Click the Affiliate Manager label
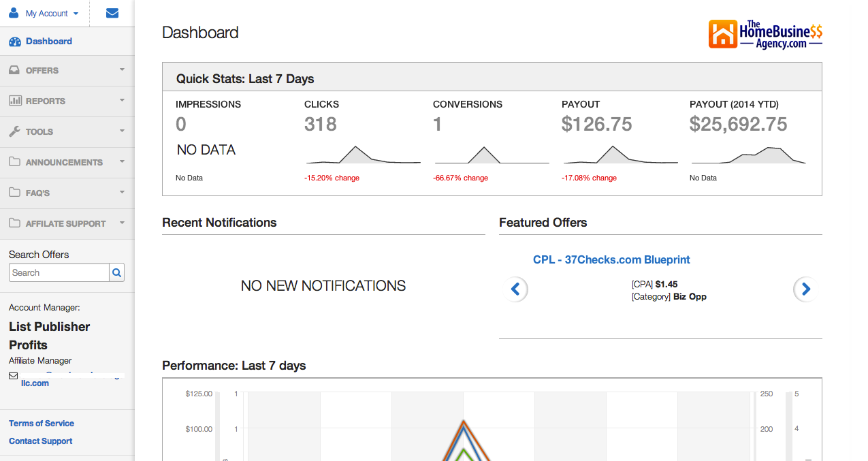 [40, 361]
